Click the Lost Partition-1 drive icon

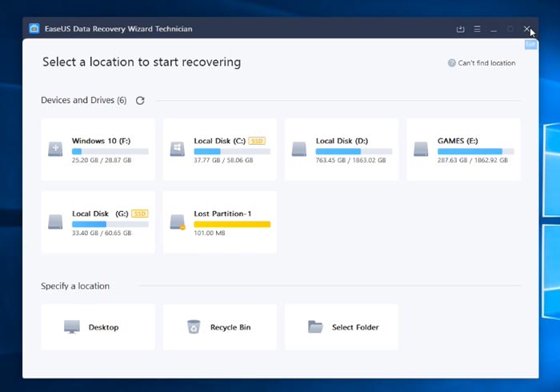[x=178, y=222]
